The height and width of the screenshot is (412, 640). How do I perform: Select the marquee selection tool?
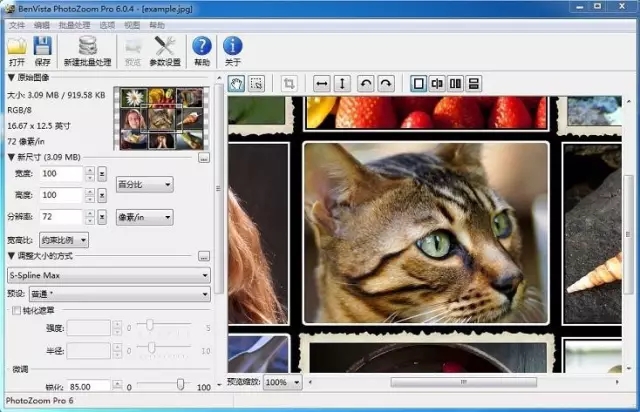coord(256,84)
